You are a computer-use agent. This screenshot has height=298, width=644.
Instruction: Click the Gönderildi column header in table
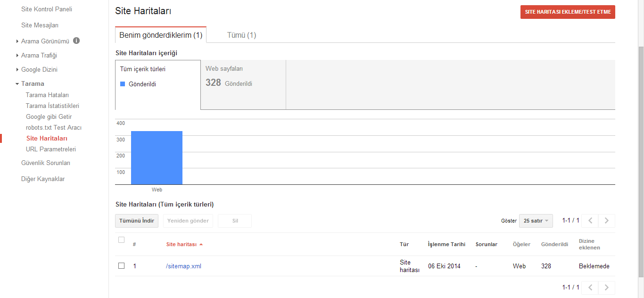[x=554, y=244]
